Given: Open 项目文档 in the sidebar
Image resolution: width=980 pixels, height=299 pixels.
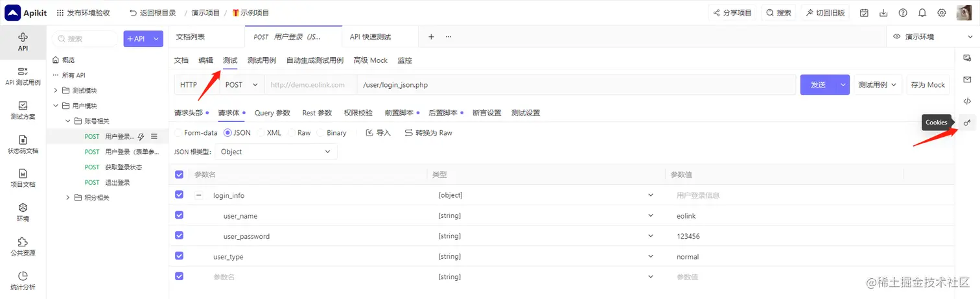Looking at the screenshot, I should pos(23,178).
